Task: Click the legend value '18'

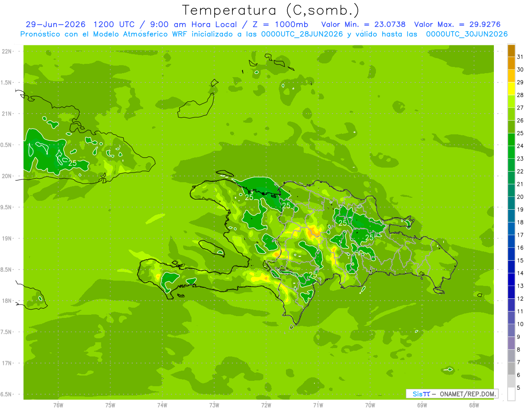Action: coord(520,222)
